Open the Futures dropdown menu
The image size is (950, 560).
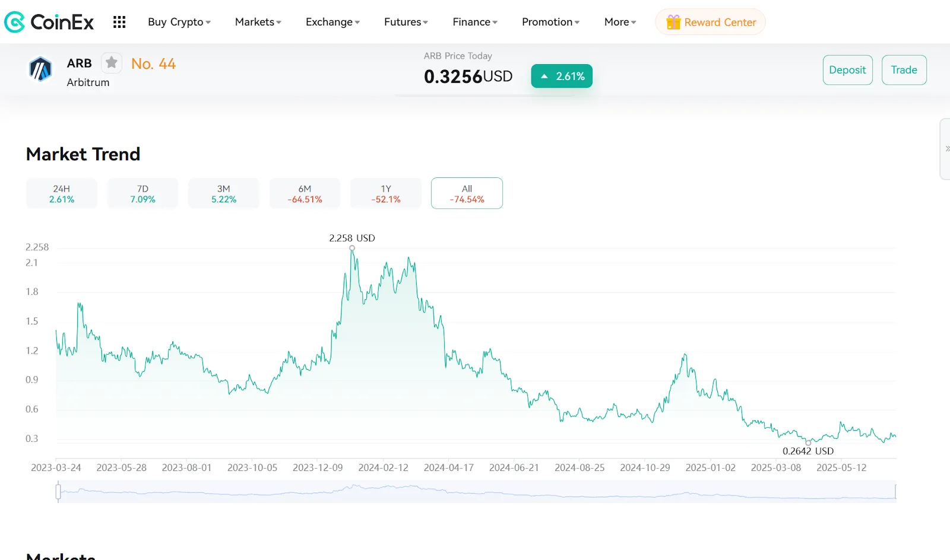[406, 22]
